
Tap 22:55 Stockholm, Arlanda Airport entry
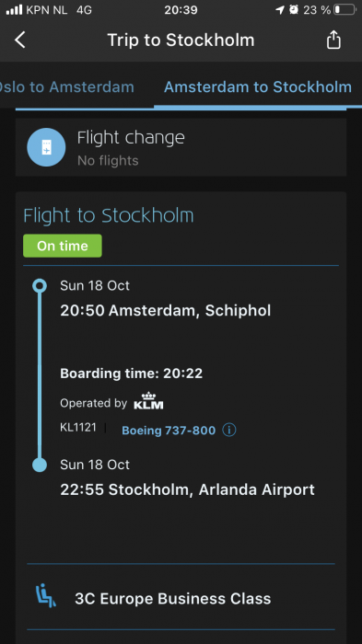(187, 489)
